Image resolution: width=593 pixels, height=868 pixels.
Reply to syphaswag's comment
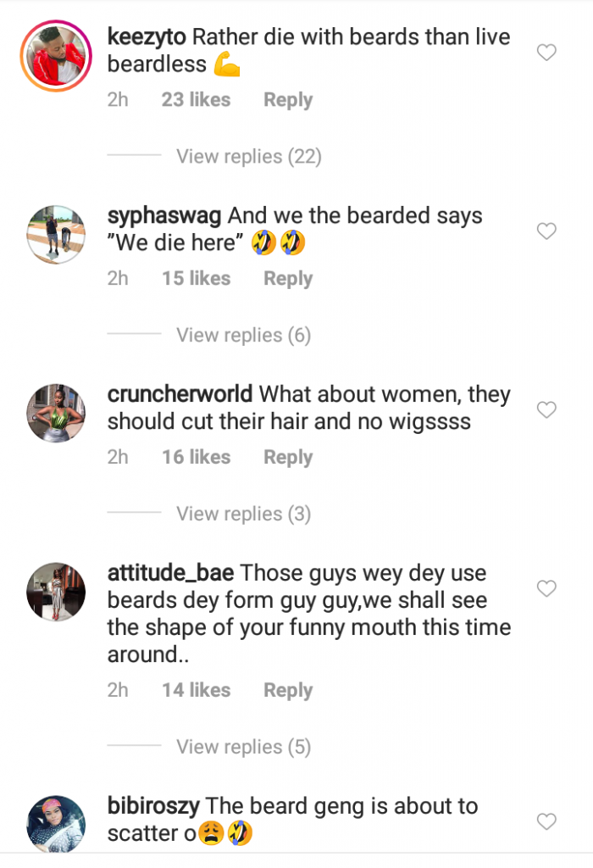[288, 279]
